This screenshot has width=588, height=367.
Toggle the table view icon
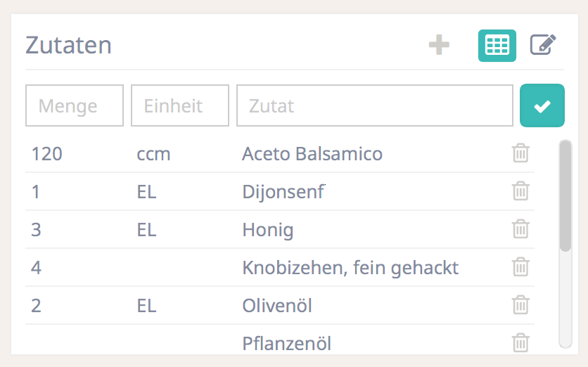click(x=497, y=46)
